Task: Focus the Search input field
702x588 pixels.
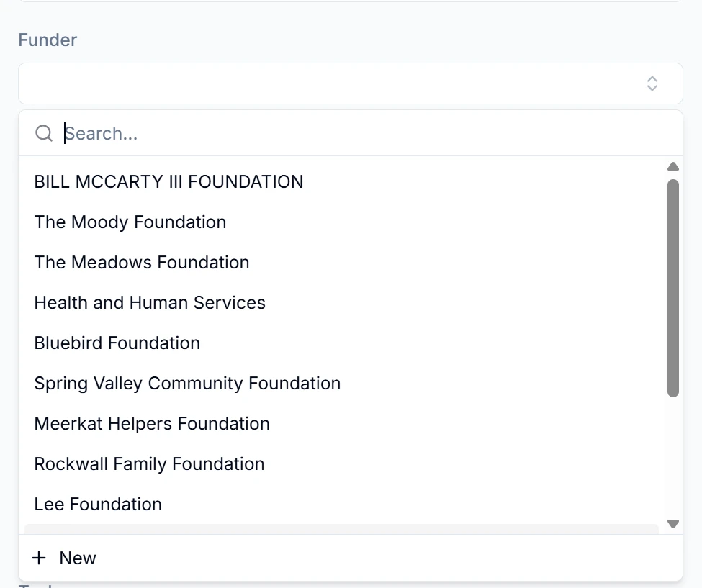Action: [360, 133]
